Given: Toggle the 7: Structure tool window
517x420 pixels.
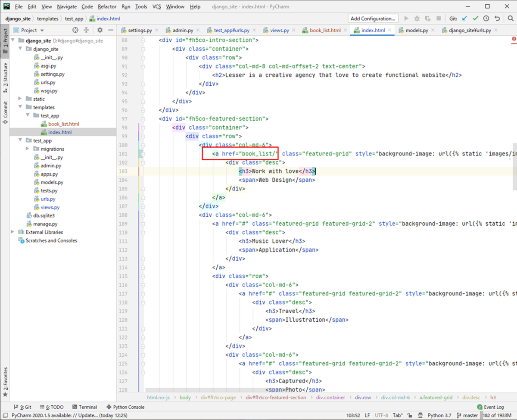Looking at the screenshot, I should tap(5, 78).
